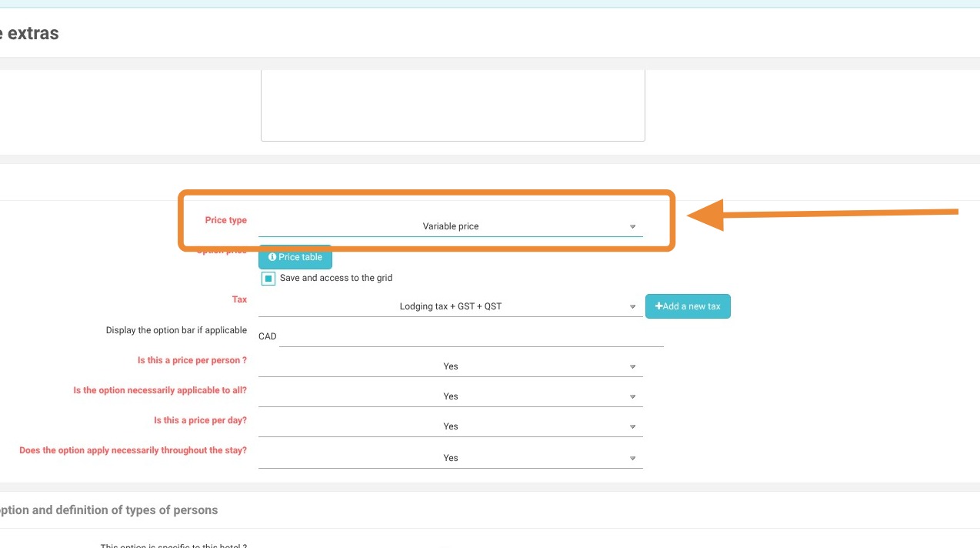Open the Is this a price per day dropdown
The image size is (980, 548).
(450, 426)
